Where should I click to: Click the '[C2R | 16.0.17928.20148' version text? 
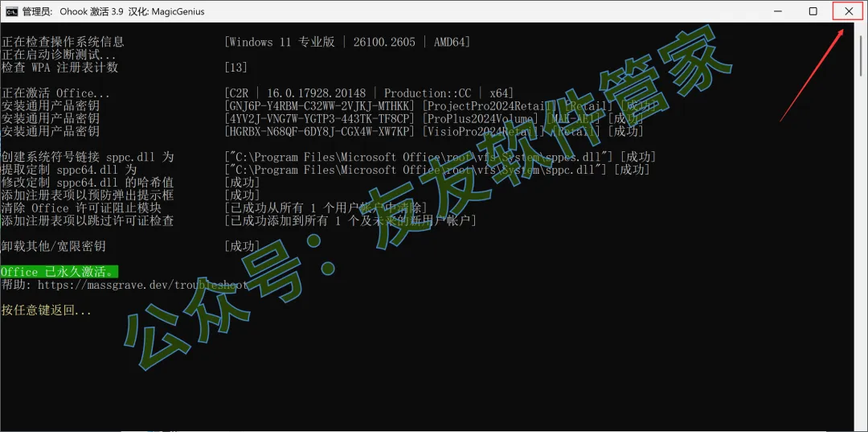[297, 93]
